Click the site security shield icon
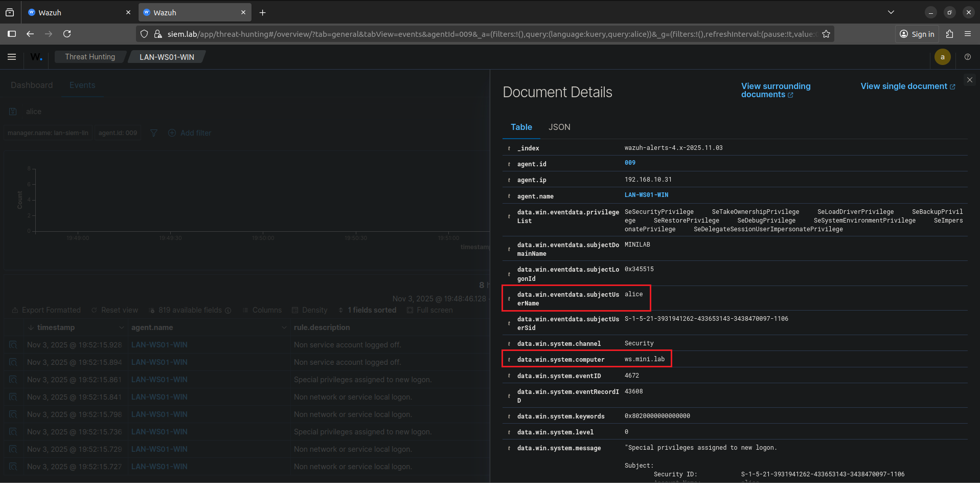The image size is (980, 483). (x=144, y=34)
